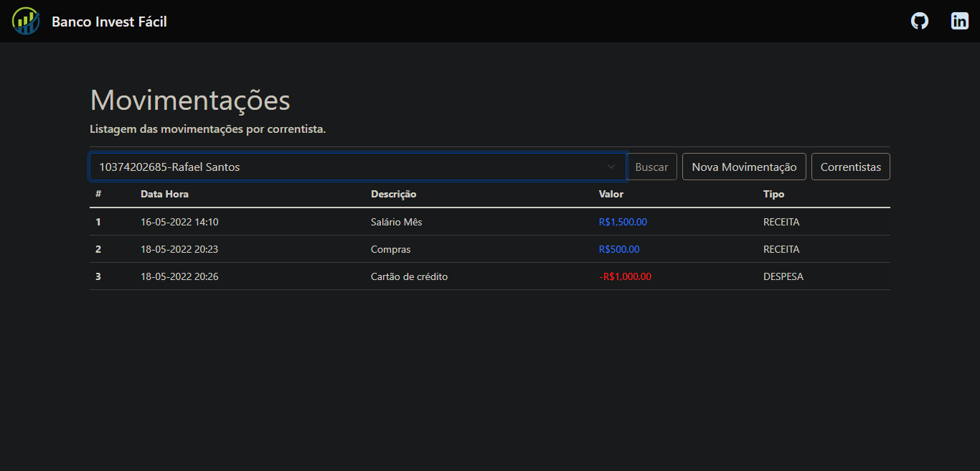Click the Data Hora column header
This screenshot has width=980, height=471.
tap(164, 194)
